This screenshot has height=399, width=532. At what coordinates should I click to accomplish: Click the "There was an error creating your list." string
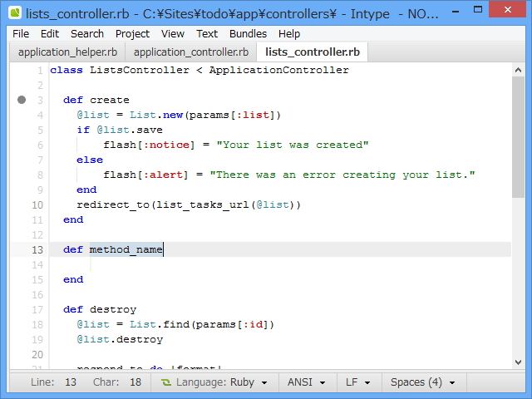click(342, 175)
